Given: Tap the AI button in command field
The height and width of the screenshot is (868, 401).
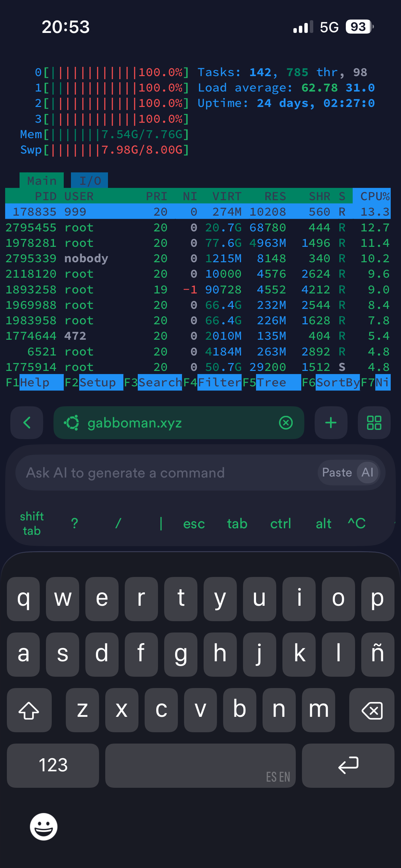Looking at the screenshot, I should (367, 472).
